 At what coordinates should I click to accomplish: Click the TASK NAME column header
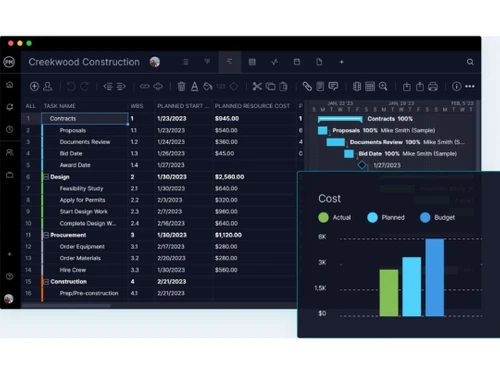click(59, 106)
